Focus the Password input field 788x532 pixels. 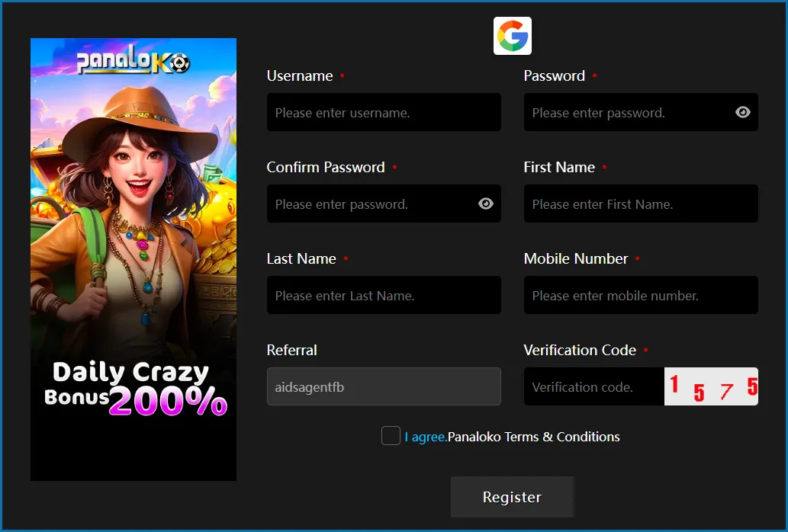coord(641,112)
